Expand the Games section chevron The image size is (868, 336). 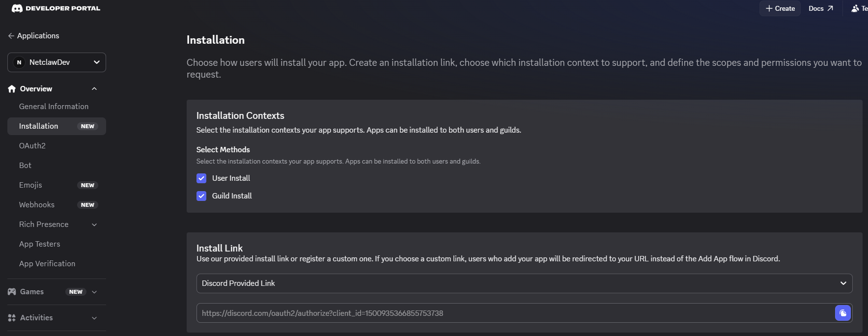pyautogui.click(x=94, y=292)
